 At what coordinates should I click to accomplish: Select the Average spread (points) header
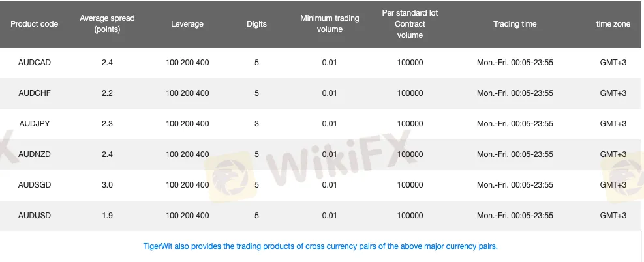pyautogui.click(x=107, y=23)
